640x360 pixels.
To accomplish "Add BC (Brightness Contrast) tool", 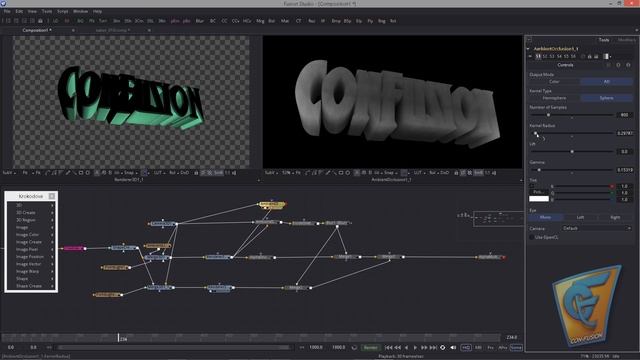I will [213, 21].
